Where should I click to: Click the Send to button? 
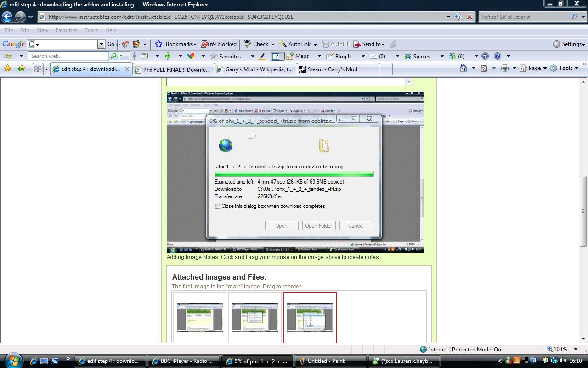(369, 44)
